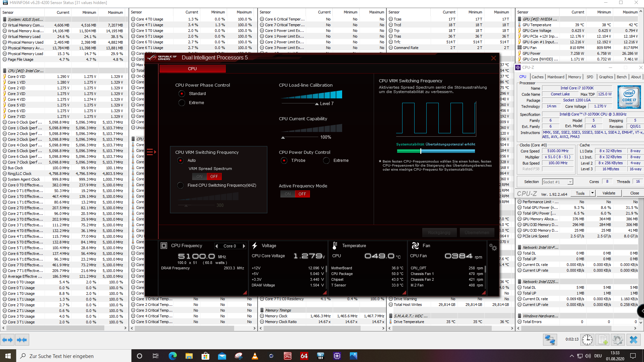The height and width of the screenshot is (362, 644).
Task: Select Extreme CPU Power Duty Control
Action: pyautogui.click(x=326, y=161)
